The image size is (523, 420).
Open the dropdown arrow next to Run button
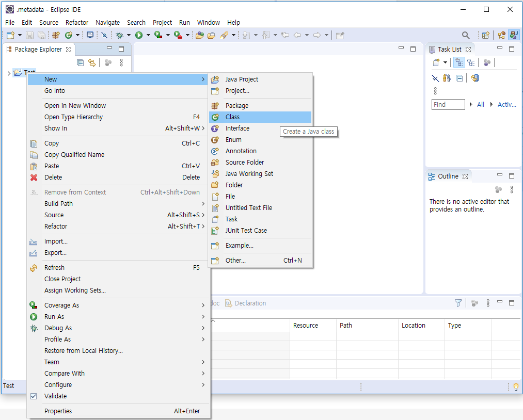(x=148, y=35)
